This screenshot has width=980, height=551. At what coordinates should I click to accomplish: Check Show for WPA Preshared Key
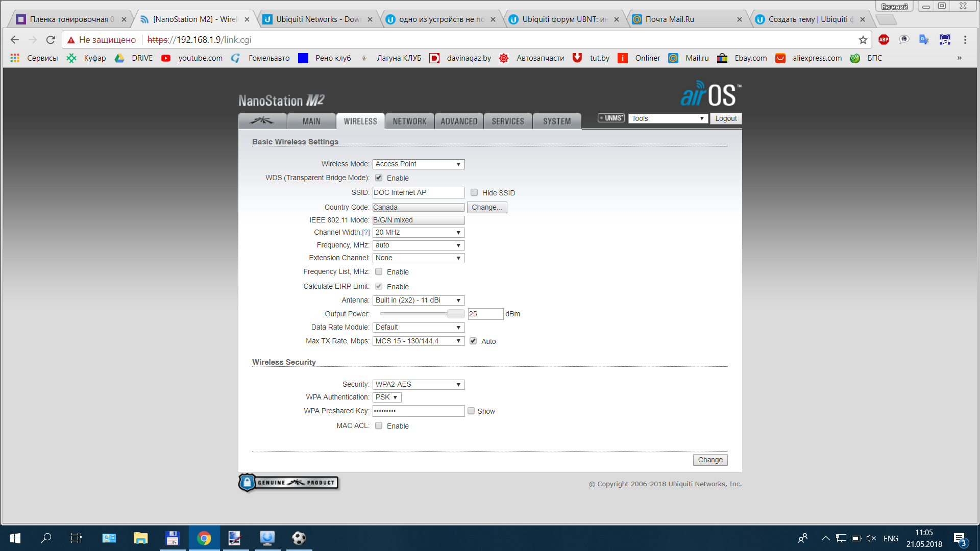[471, 411]
